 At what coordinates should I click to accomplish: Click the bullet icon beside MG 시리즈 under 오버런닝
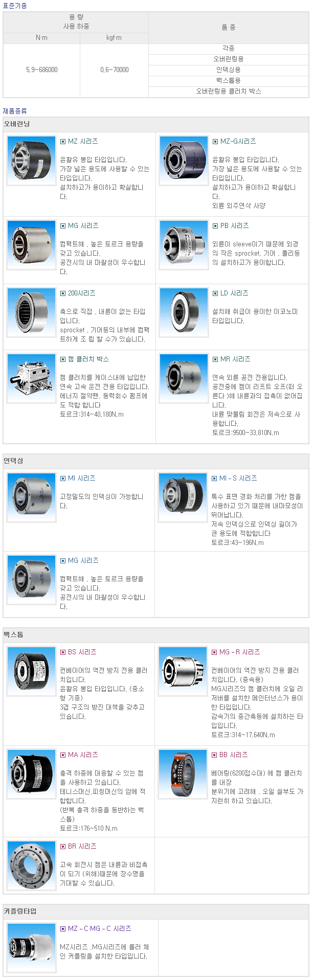(63, 226)
